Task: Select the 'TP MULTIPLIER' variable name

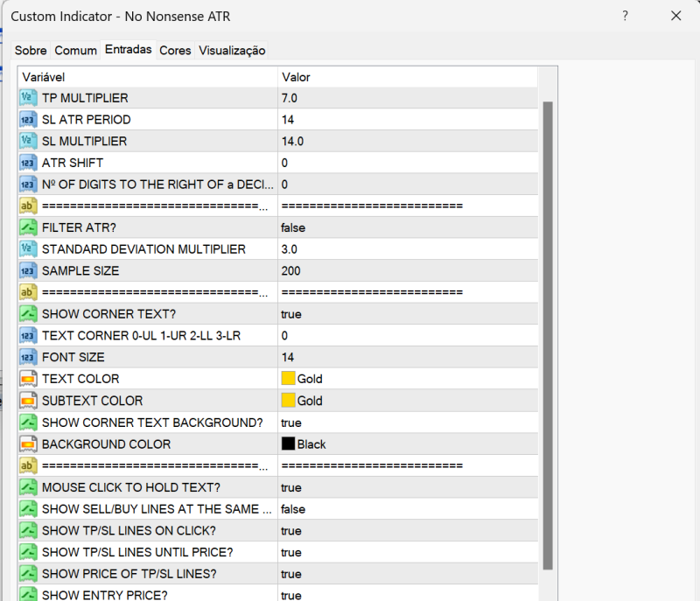Action: tap(85, 98)
